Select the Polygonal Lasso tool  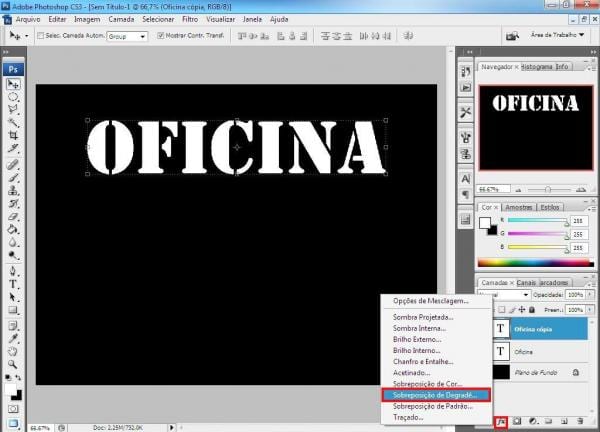coord(13,109)
